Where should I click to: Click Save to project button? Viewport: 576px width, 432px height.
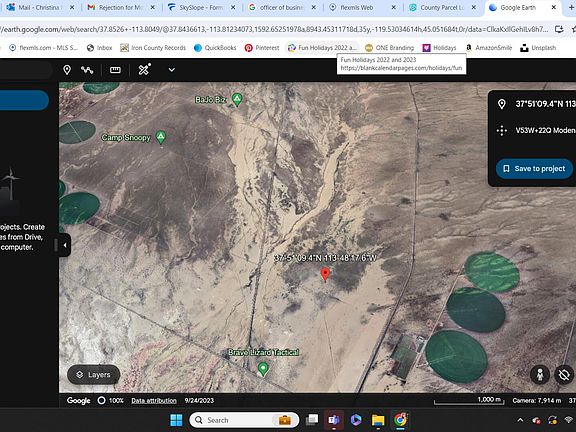534,169
